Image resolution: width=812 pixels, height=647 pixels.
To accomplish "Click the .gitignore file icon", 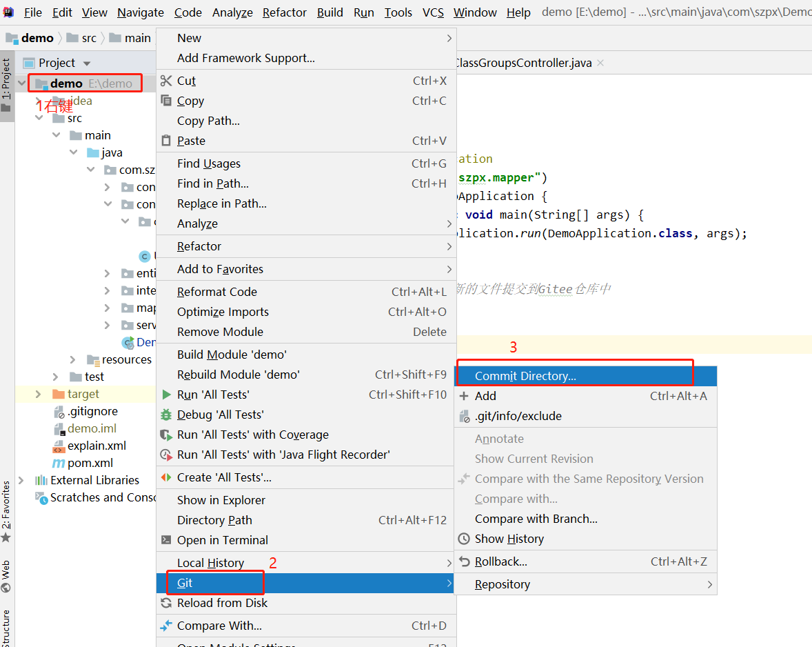I will (x=59, y=412).
